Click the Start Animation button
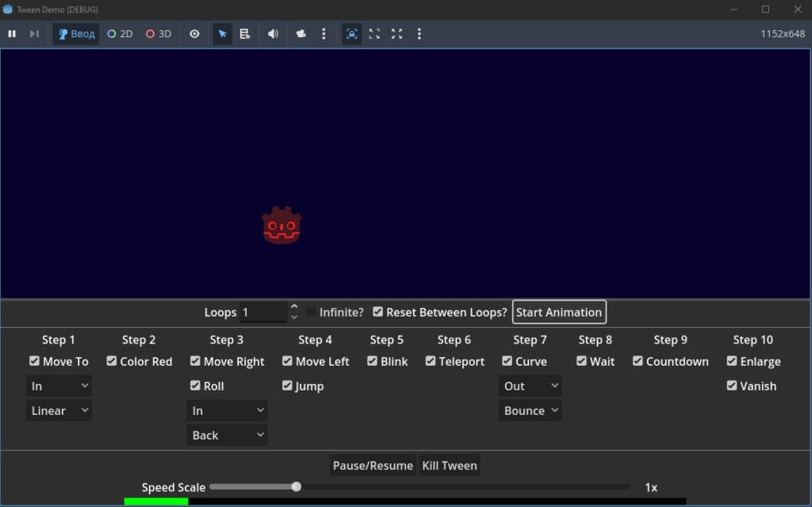Image resolution: width=812 pixels, height=507 pixels. pyautogui.click(x=559, y=312)
